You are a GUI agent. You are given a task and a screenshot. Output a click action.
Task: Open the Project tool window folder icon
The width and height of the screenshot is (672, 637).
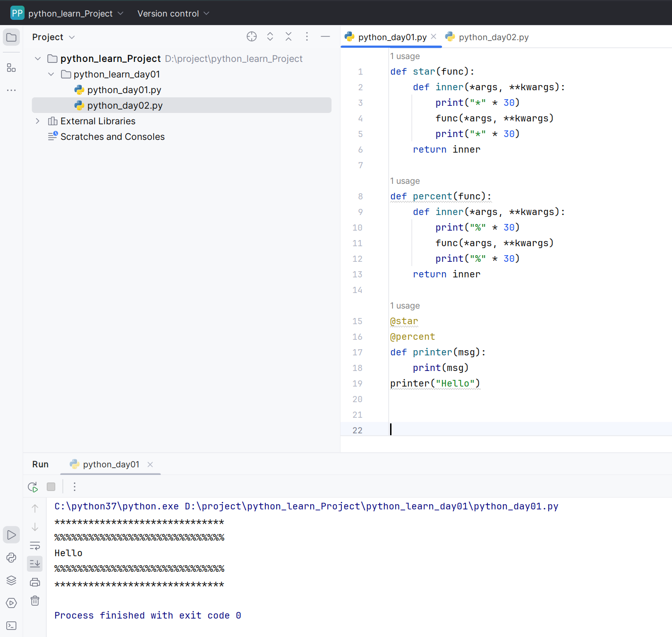pyautogui.click(x=11, y=37)
